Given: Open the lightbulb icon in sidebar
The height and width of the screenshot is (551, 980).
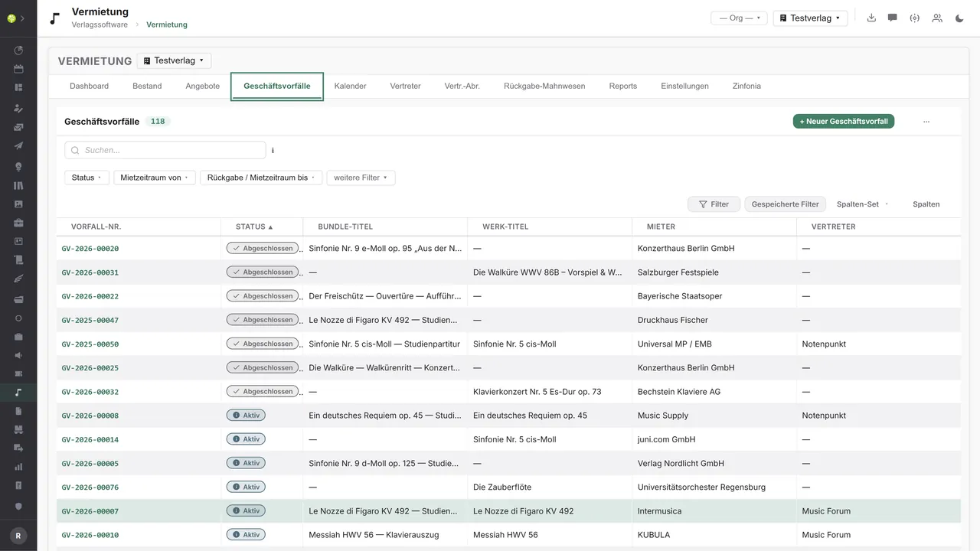Looking at the screenshot, I should pos(18,166).
